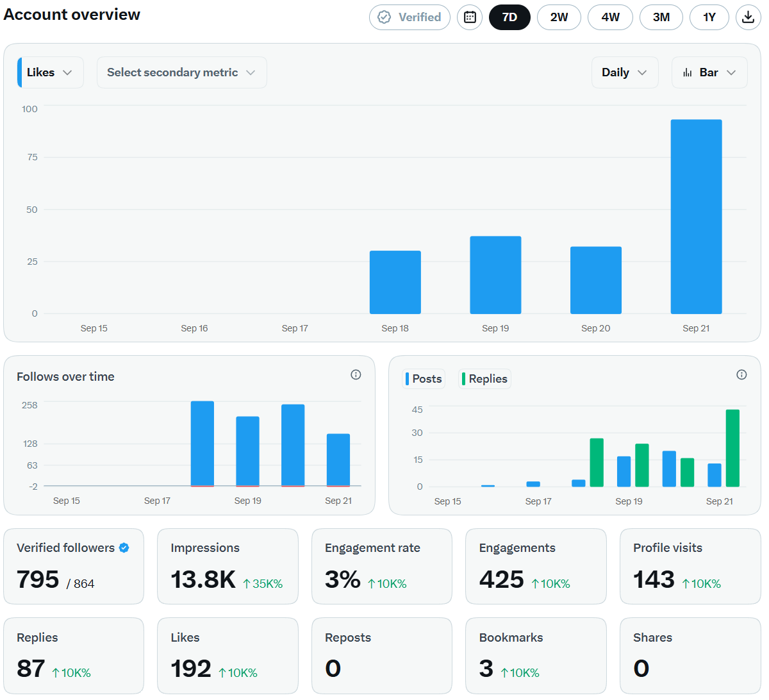Screen dimensions: 769x700
Task: Click the 87 replies value
Action: click(31, 669)
